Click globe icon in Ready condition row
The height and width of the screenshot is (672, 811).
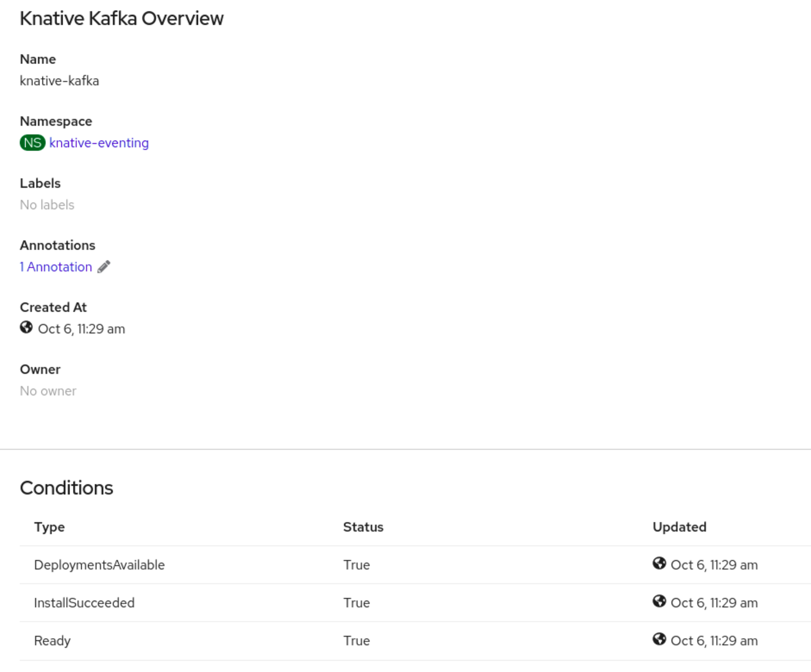(659, 639)
